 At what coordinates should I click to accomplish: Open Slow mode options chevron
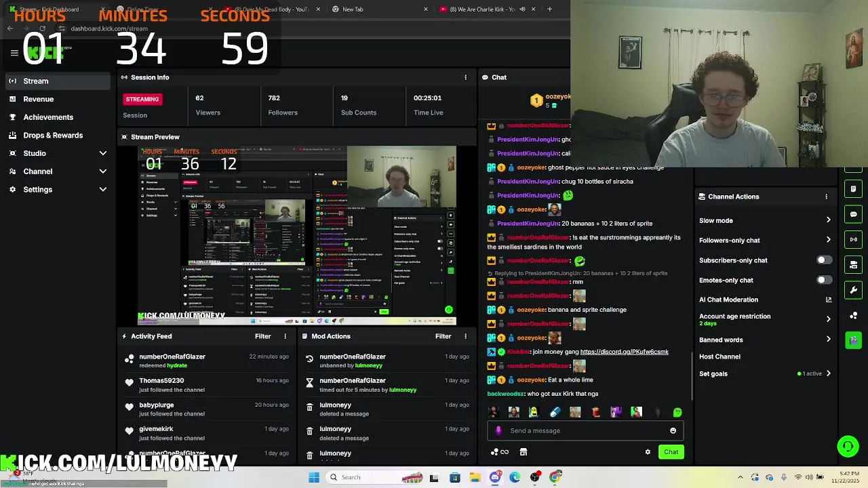[x=828, y=220]
